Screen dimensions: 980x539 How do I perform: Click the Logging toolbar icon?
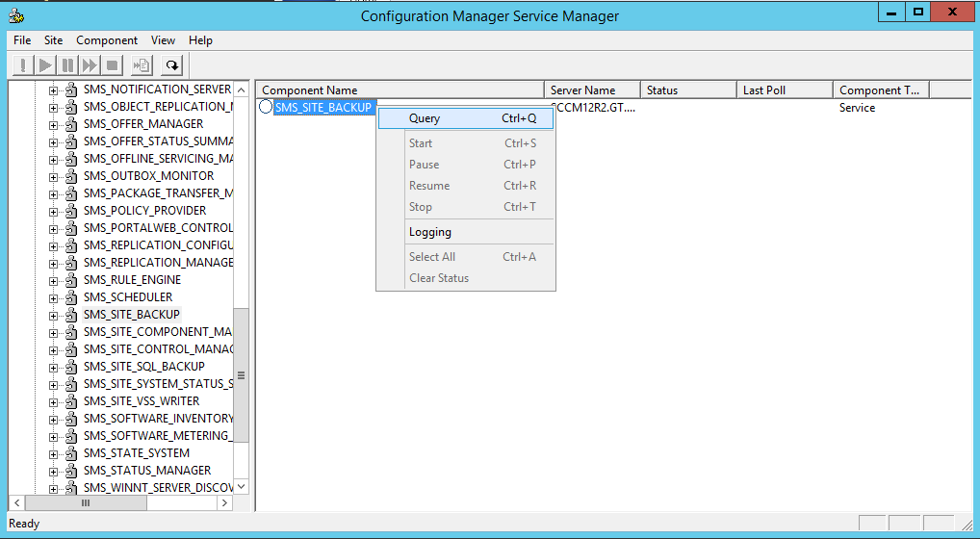[142, 65]
